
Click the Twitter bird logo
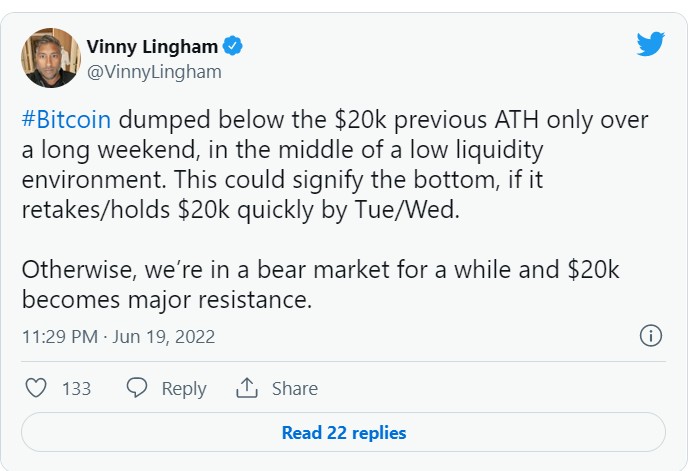point(650,44)
